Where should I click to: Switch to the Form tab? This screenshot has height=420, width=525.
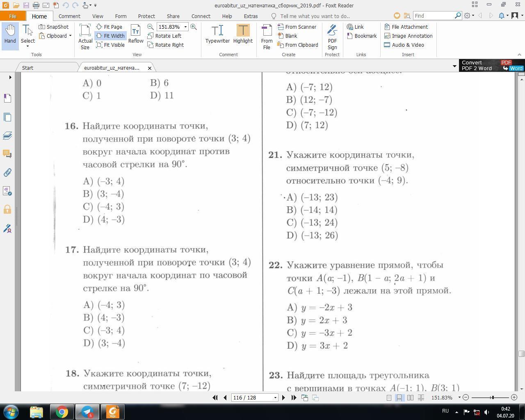[x=121, y=16]
